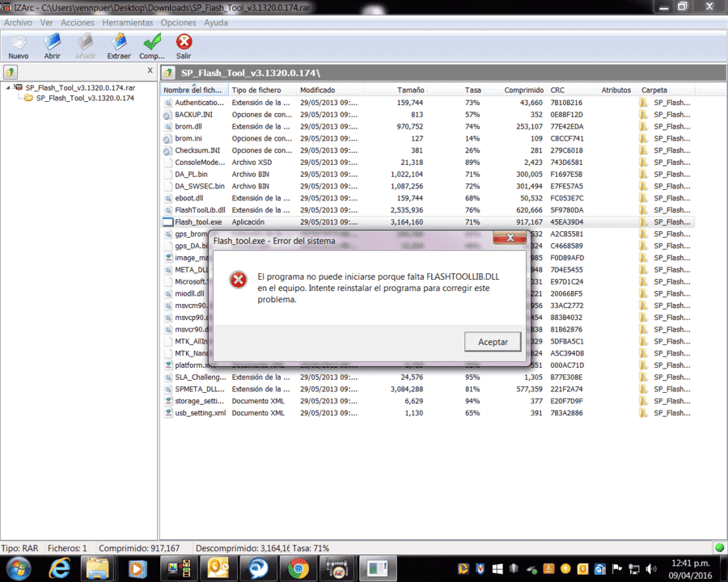This screenshot has height=582, width=728.
Task: Click file icon of usb_setting.xml
Action: point(168,413)
